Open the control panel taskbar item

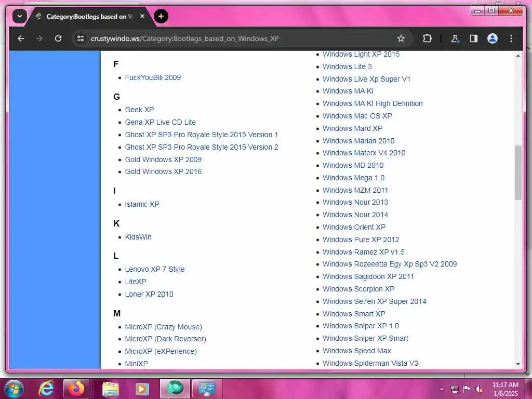tap(207, 389)
